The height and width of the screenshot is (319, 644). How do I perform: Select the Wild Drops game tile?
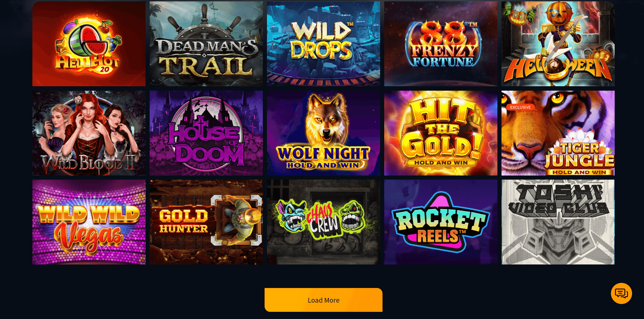tap(324, 44)
